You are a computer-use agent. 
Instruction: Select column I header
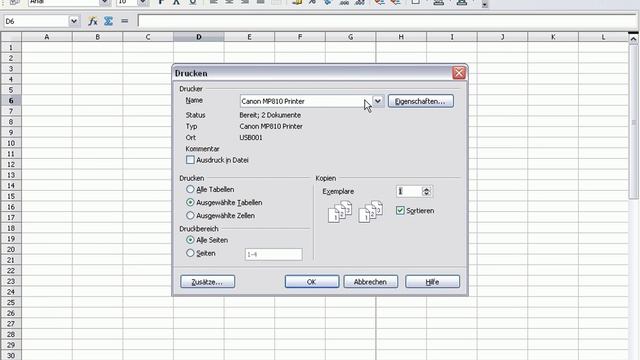pos(452,37)
